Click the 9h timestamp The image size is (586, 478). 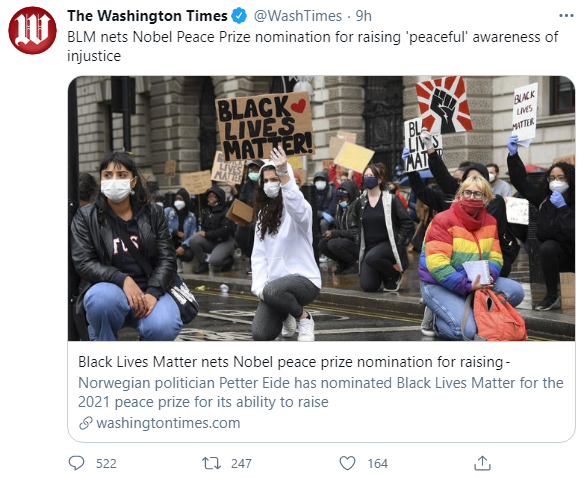pyautogui.click(x=363, y=16)
